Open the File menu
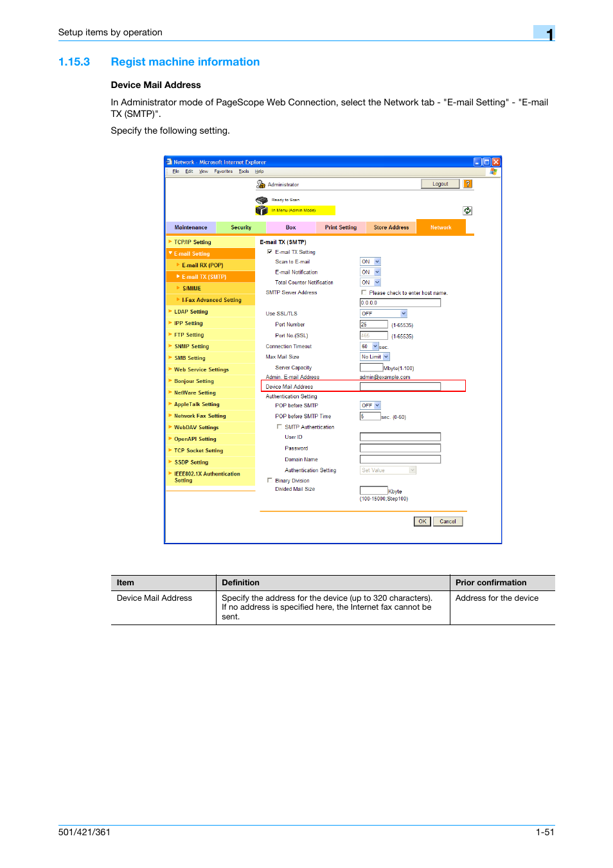The height and width of the screenshot is (868, 613). (175, 172)
